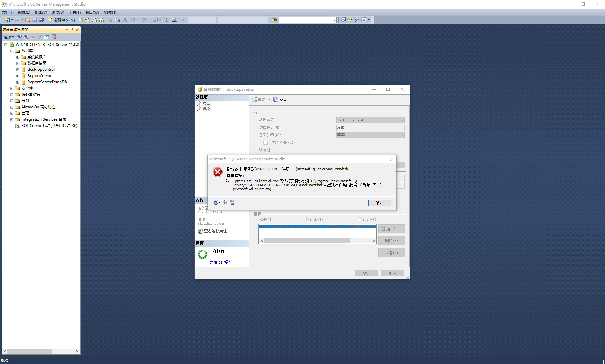Click the Analysis Services DMX Query icon
This screenshot has width=605, height=364.
coord(95,20)
